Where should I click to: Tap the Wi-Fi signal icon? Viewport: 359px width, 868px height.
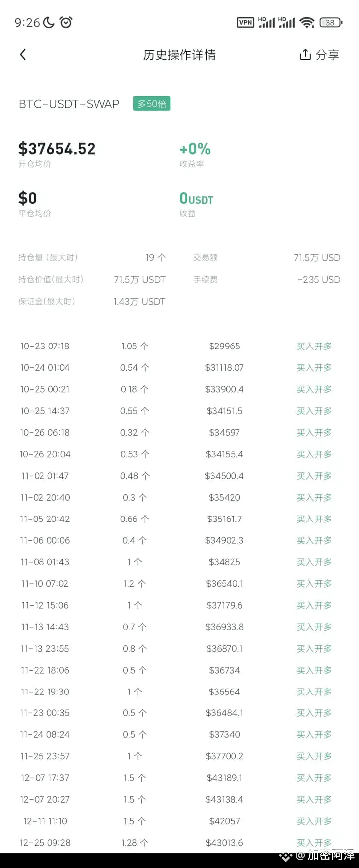[307, 22]
